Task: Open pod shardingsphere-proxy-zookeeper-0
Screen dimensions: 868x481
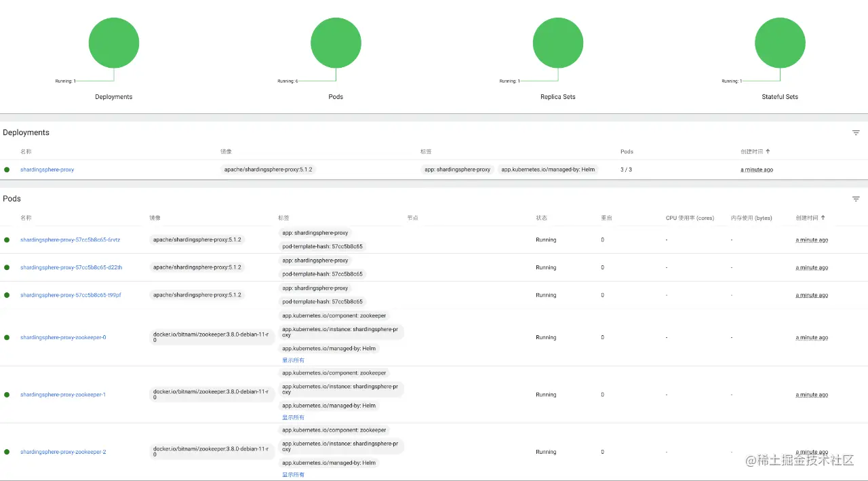Action: tap(63, 337)
